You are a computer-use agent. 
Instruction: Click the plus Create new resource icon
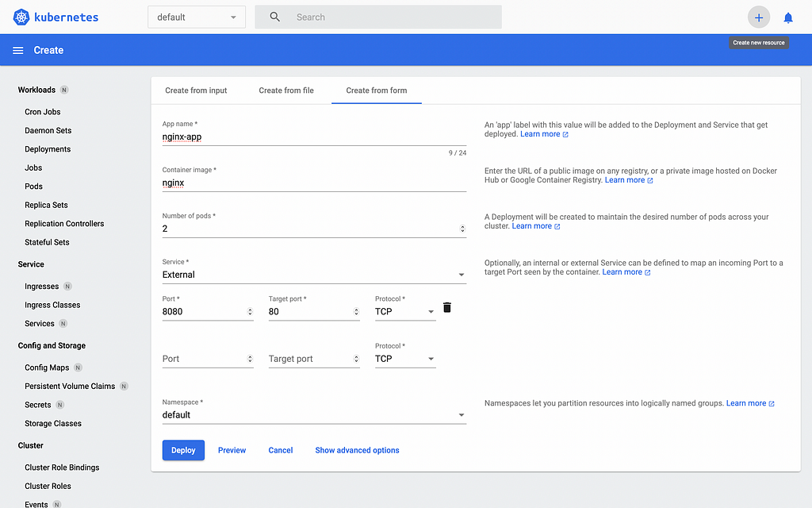click(x=759, y=17)
